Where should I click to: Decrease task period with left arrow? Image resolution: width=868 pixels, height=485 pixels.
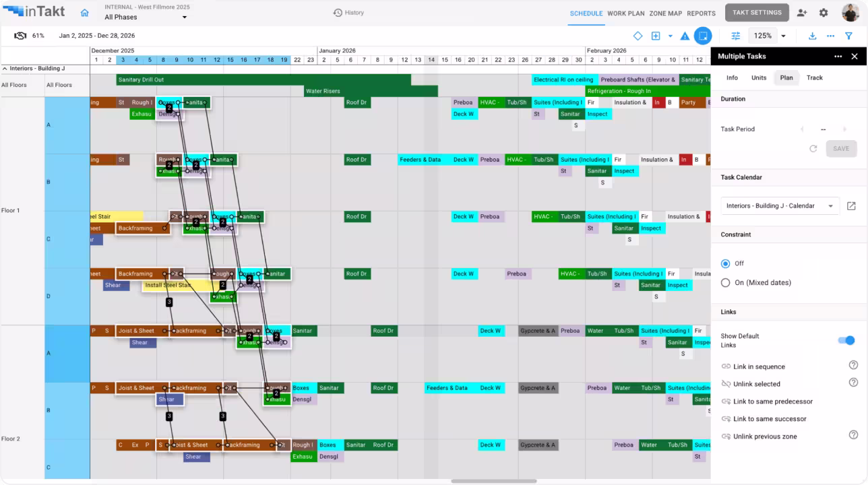point(802,129)
